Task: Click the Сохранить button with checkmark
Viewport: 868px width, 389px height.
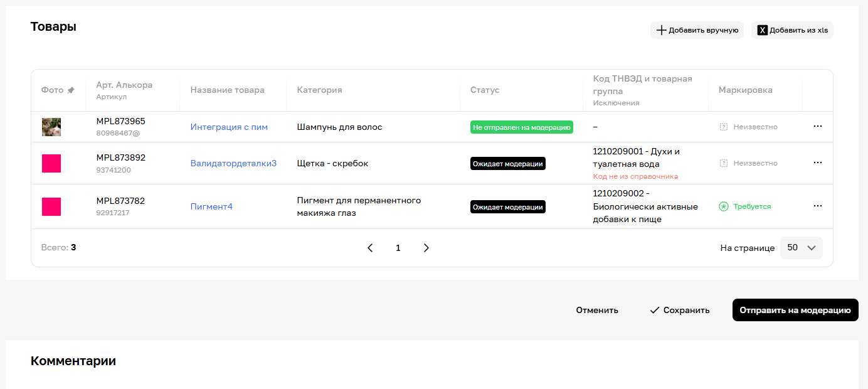Action: click(x=680, y=310)
